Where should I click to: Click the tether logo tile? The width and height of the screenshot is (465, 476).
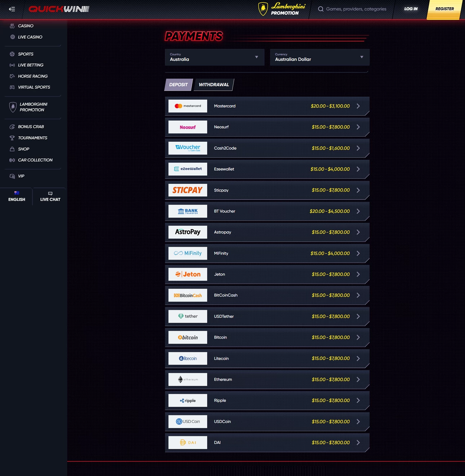[x=188, y=316]
